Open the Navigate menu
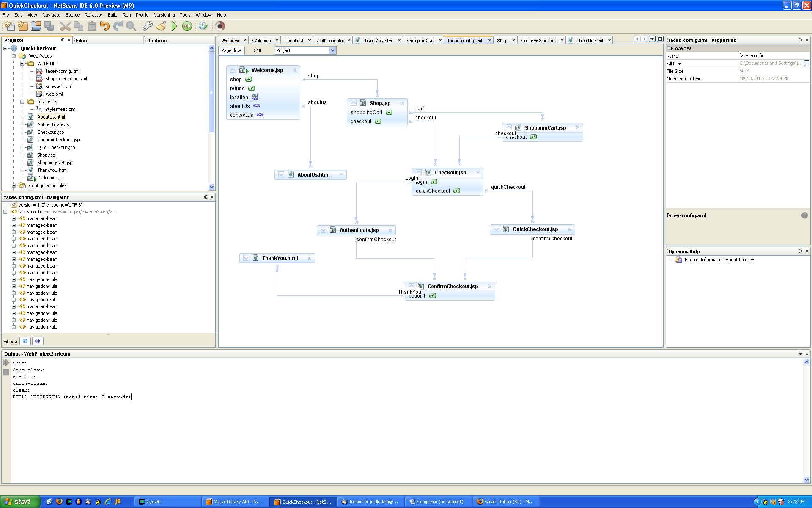 click(51, 15)
